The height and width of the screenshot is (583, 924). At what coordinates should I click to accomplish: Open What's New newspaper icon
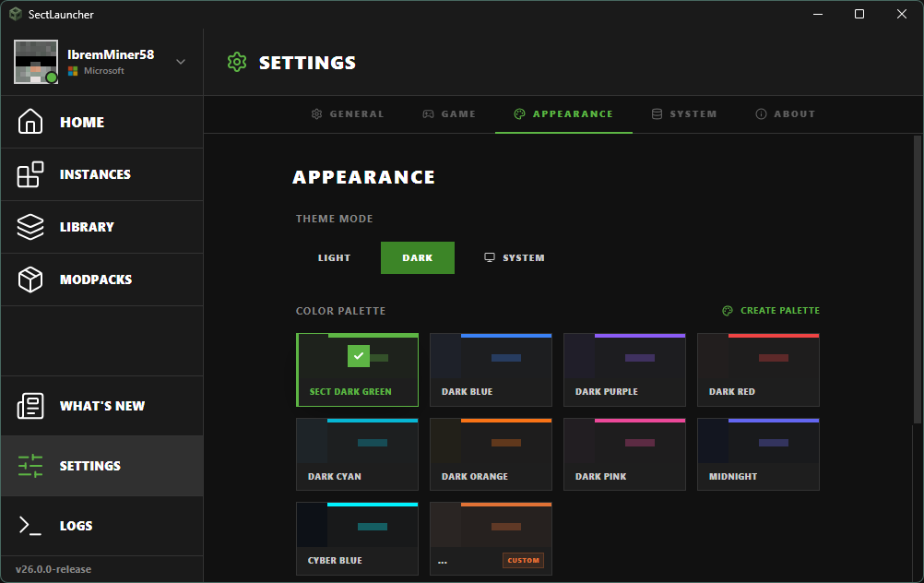click(30, 406)
